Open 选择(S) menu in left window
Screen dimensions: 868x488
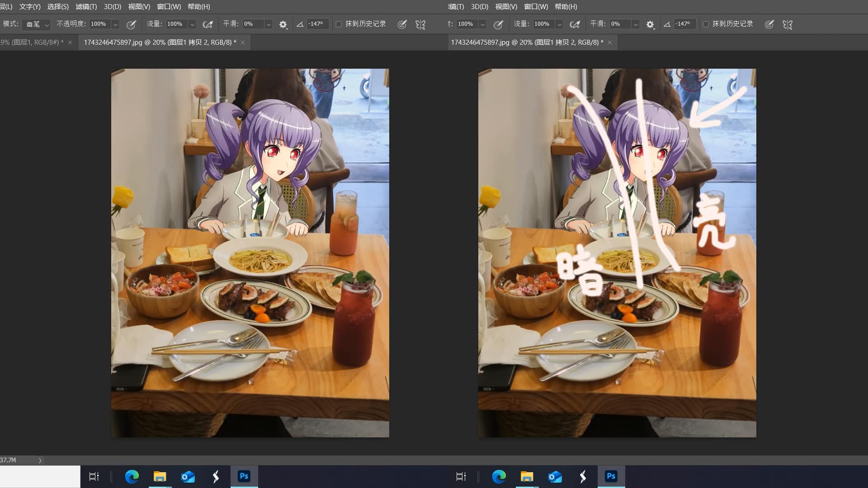pyautogui.click(x=58, y=7)
